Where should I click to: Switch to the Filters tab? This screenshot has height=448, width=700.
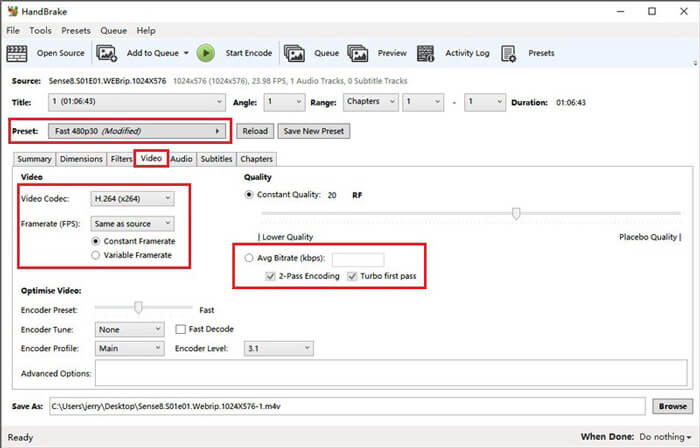(x=121, y=159)
